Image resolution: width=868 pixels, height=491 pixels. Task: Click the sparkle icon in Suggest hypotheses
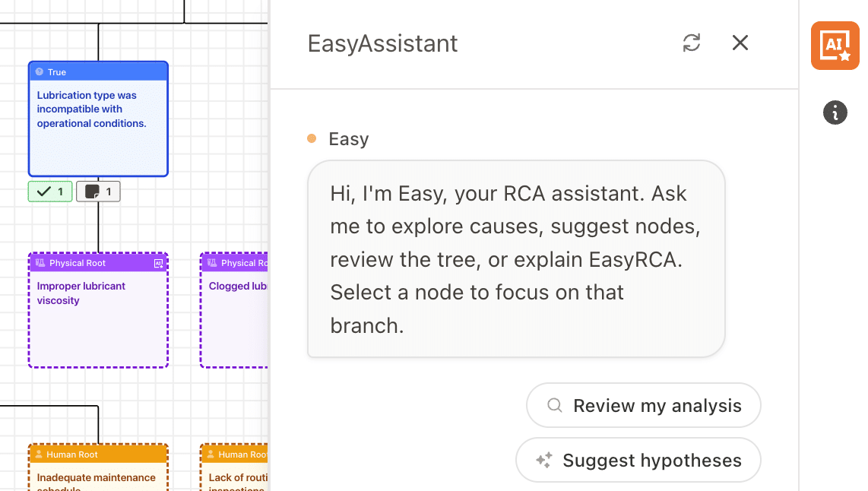pyautogui.click(x=544, y=460)
